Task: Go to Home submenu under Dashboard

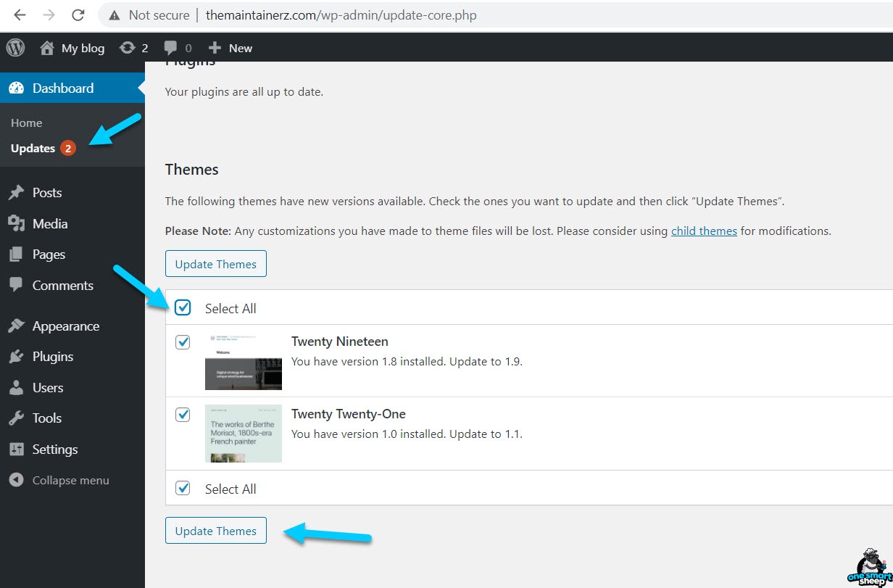Action: coord(27,123)
